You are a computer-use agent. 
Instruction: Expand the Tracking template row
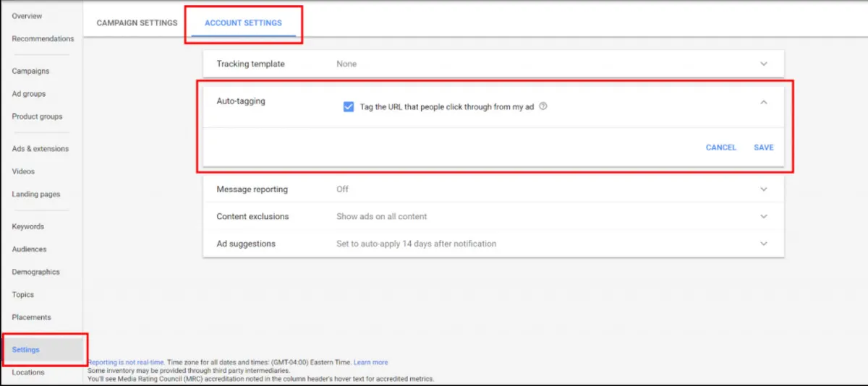[x=763, y=64]
